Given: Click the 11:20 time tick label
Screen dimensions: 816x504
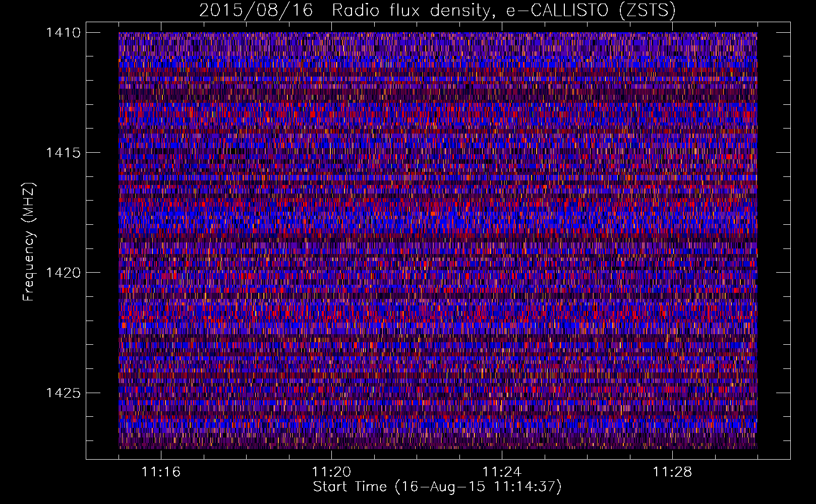Looking at the screenshot, I should 331,472.
